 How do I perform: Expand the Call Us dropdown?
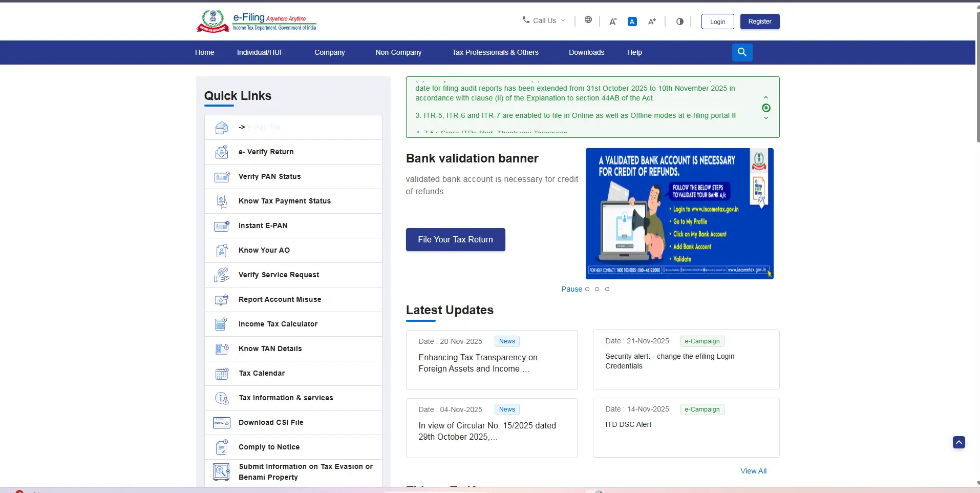(x=563, y=20)
